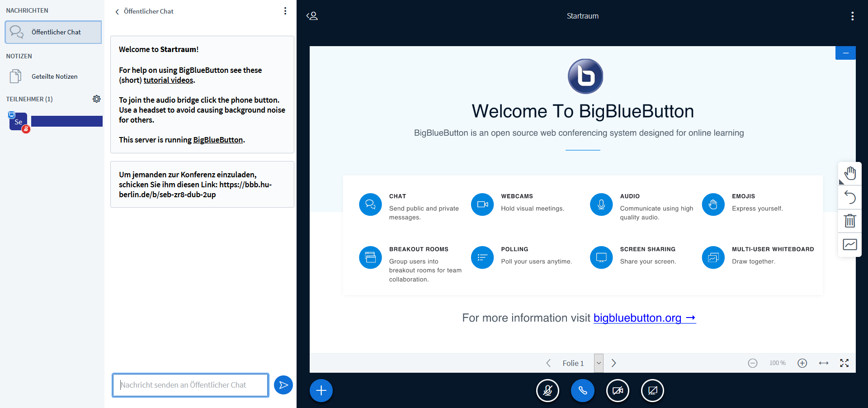Open participants settings gear next to Teilnehmer
The image size is (868, 408).
click(96, 99)
